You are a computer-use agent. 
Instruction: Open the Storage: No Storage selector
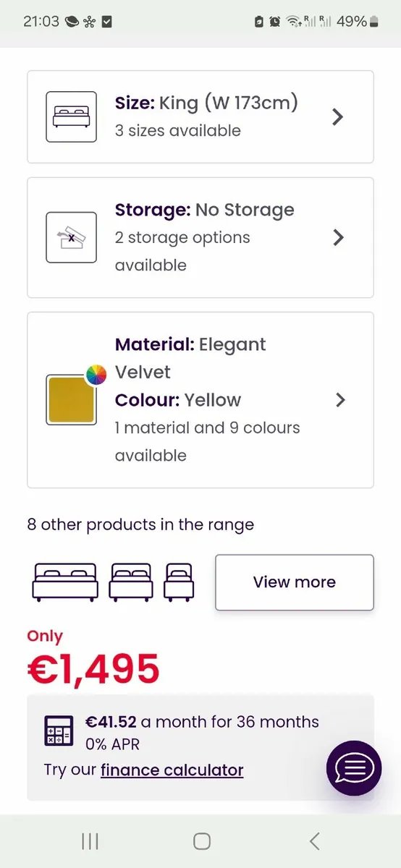[200, 237]
